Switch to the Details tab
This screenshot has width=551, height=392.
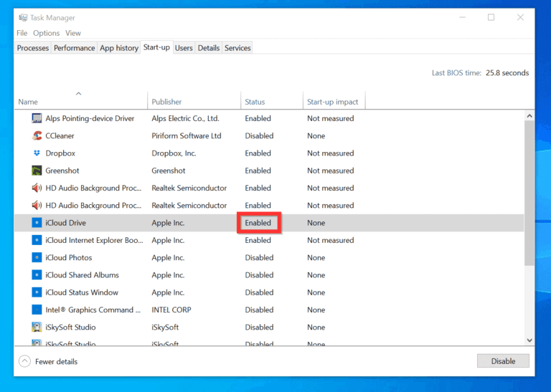coord(208,48)
